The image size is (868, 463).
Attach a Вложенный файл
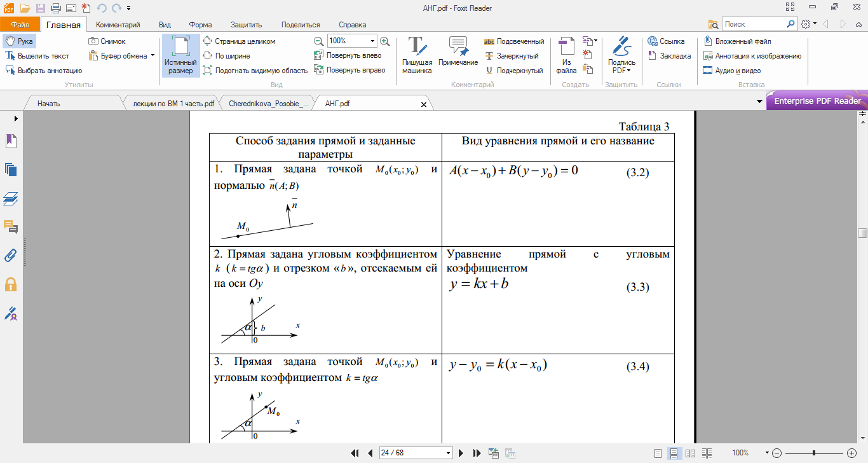tap(737, 41)
